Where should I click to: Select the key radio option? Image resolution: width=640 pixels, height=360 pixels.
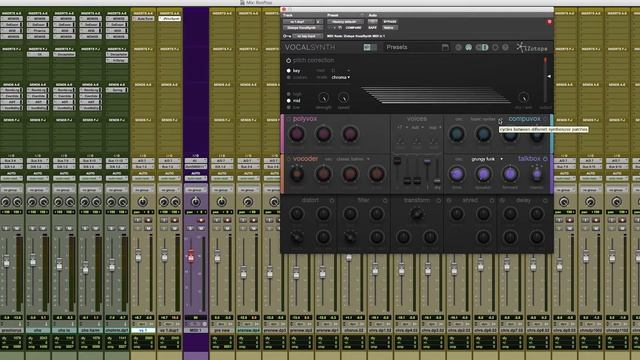click(289, 71)
